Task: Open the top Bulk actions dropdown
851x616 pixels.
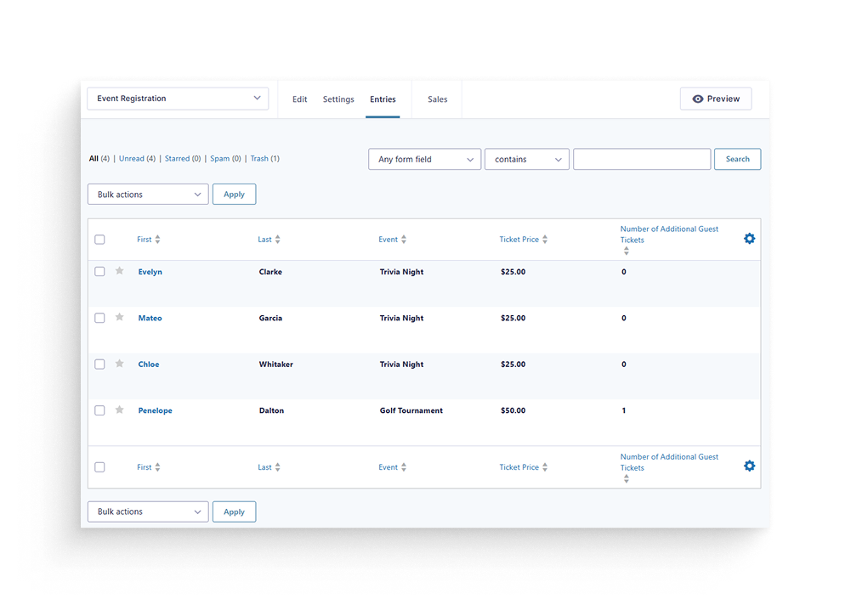Action: click(x=148, y=194)
